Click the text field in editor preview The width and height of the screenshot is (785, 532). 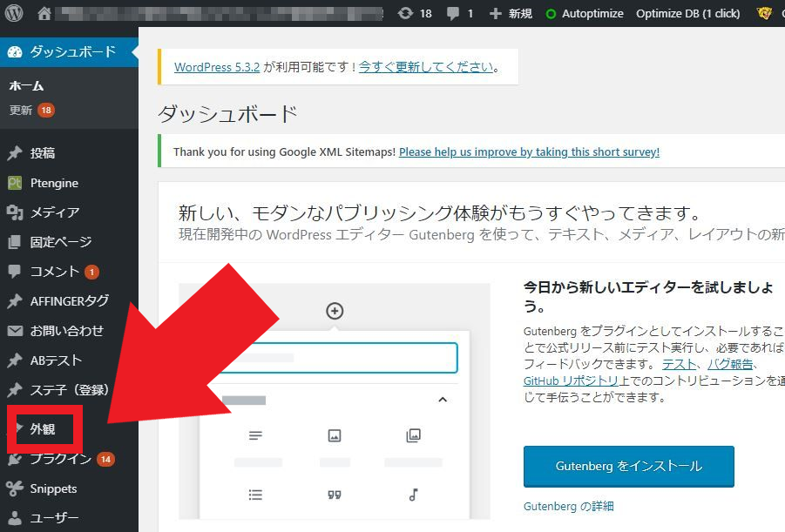pyautogui.click(x=338, y=358)
